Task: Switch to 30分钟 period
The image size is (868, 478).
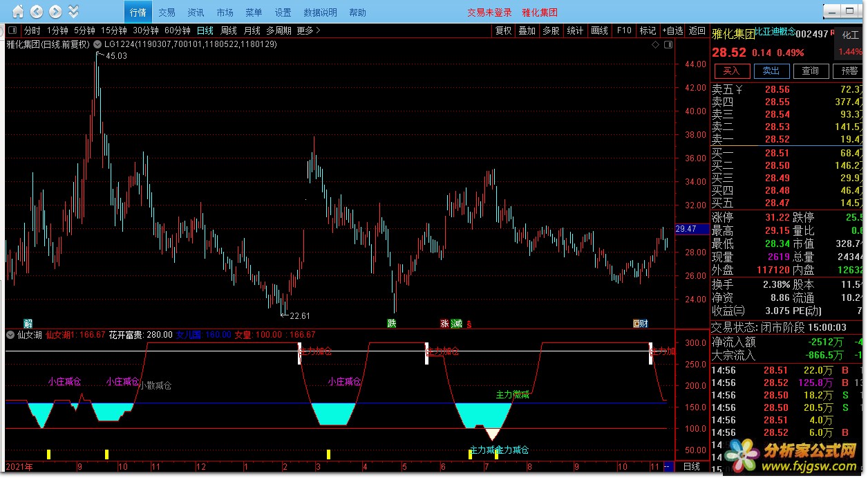Action: [146, 30]
